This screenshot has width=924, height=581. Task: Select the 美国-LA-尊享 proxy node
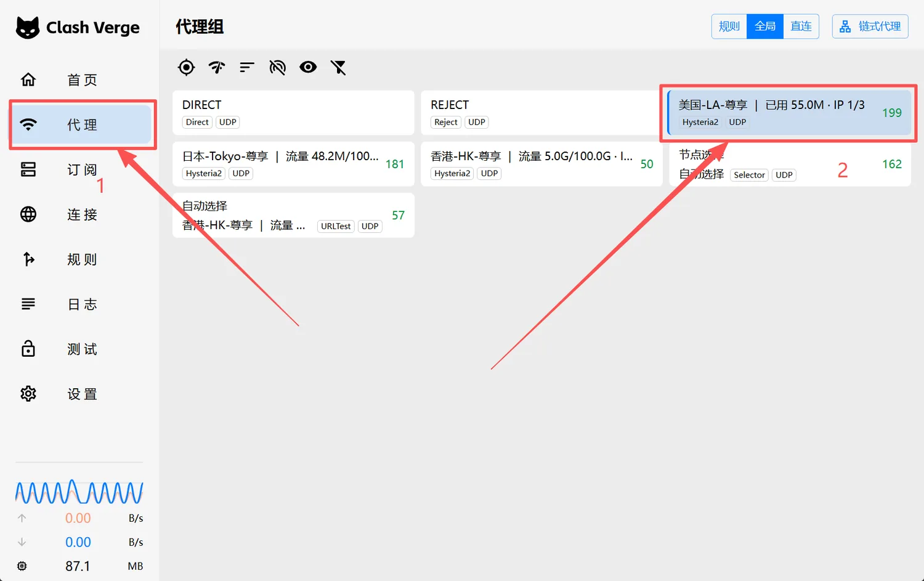(789, 113)
